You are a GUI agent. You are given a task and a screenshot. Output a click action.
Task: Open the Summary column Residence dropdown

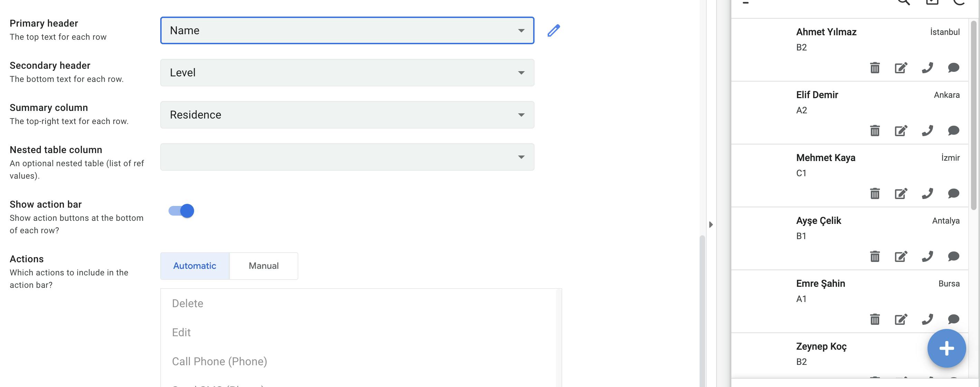[347, 115]
